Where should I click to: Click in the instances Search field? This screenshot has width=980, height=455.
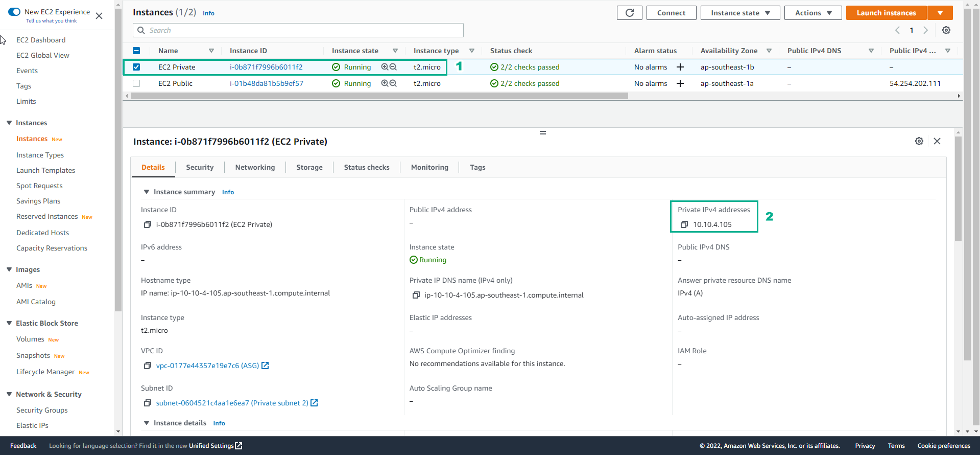pos(298,30)
